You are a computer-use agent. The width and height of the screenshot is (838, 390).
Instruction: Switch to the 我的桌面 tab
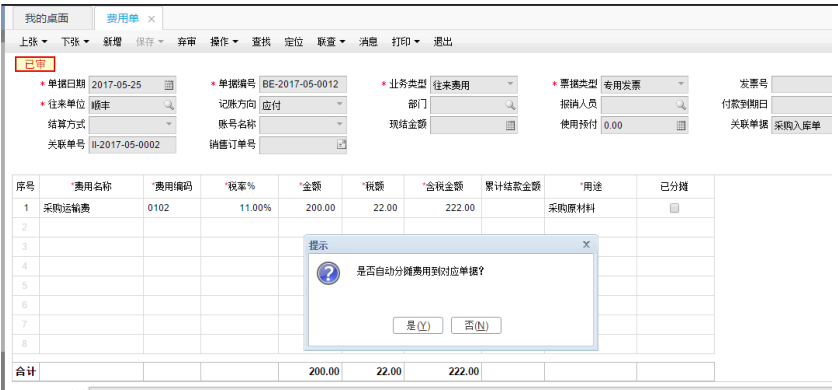click(47, 19)
